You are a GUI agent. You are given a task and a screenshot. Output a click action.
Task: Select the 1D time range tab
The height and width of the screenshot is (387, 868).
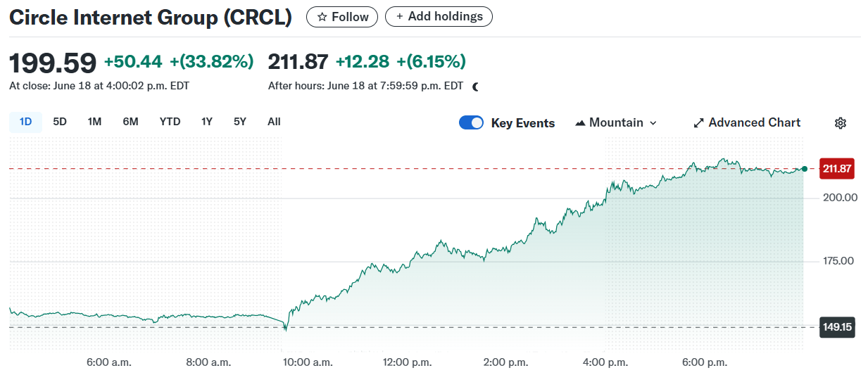[x=25, y=122]
